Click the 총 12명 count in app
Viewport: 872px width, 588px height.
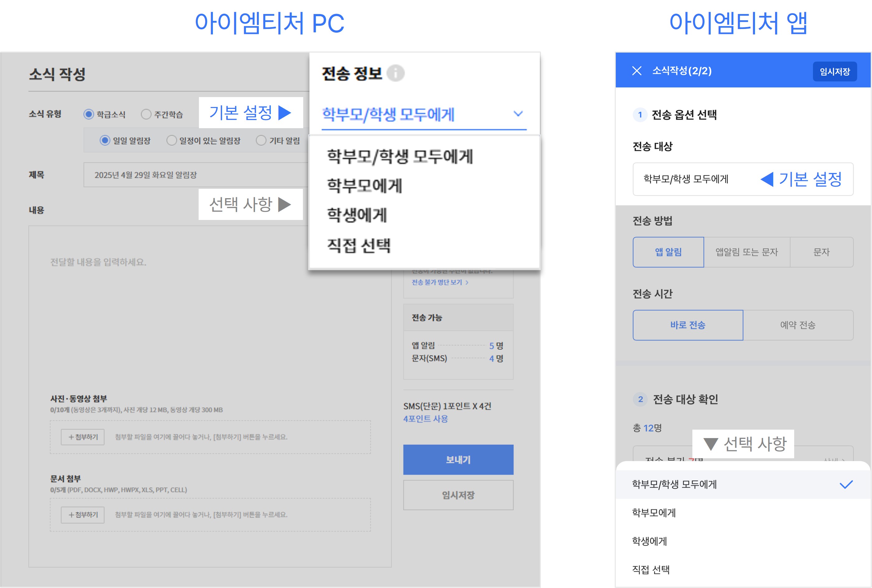click(x=647, y=428)
